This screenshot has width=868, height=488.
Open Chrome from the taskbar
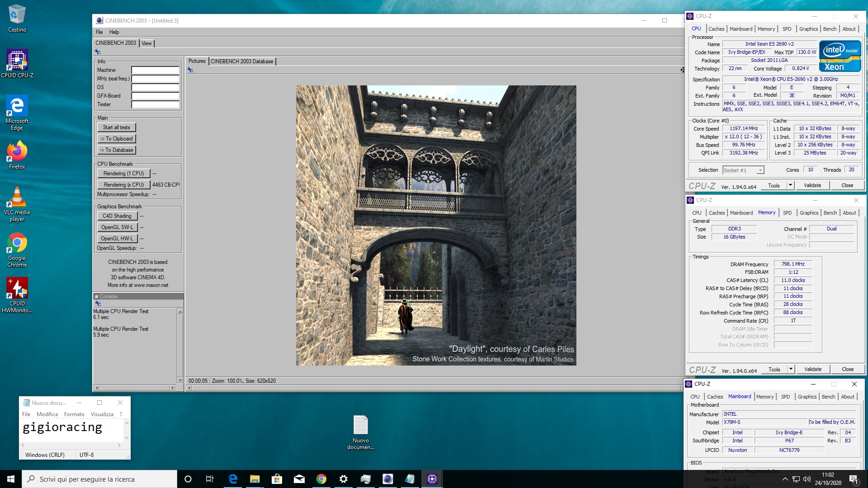tap(321, 479)
